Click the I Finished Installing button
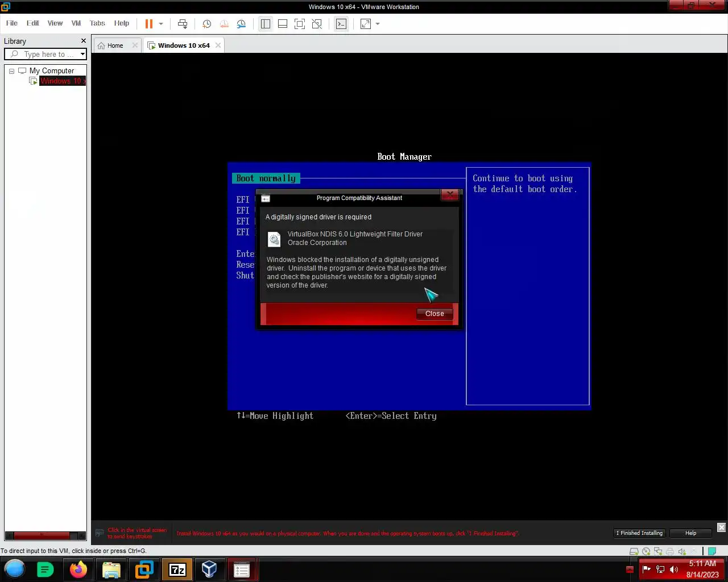Screen dimensions: 728x582 [x=639, y=533]
